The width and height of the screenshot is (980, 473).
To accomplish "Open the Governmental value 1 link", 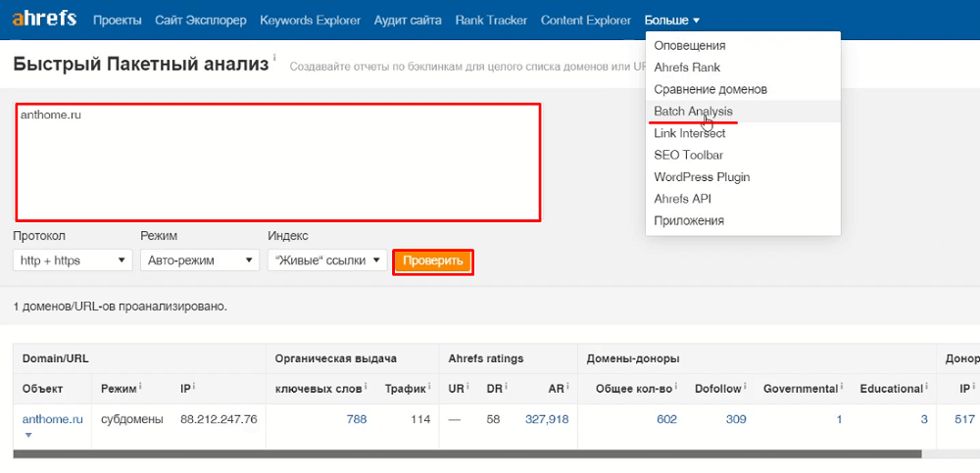I will tap(839, 419).
